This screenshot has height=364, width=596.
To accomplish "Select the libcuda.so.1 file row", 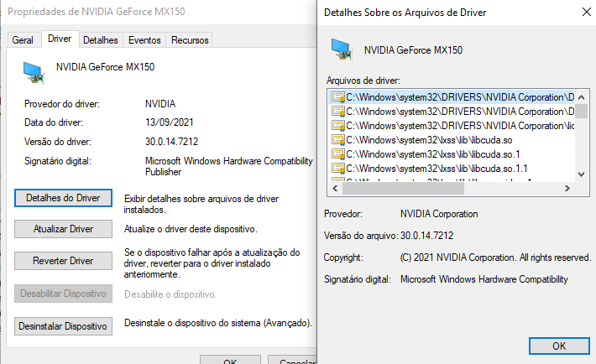I will tap(452, 154).
